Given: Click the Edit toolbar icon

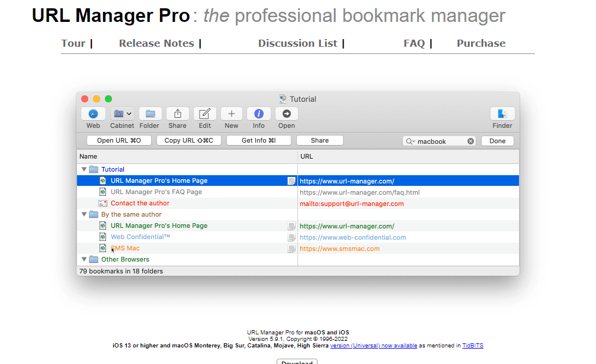Looking at the screenshot, I should coord(205,114).
